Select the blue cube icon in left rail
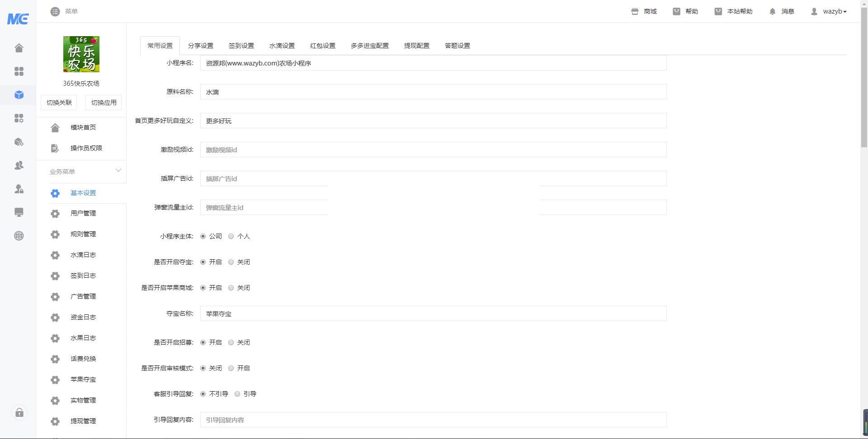 (19, 95)
